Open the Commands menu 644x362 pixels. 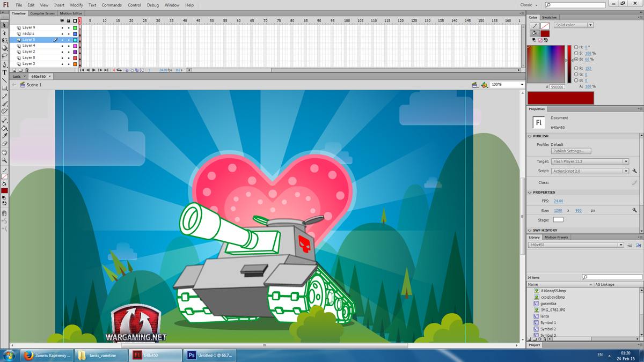click(112, 5)
